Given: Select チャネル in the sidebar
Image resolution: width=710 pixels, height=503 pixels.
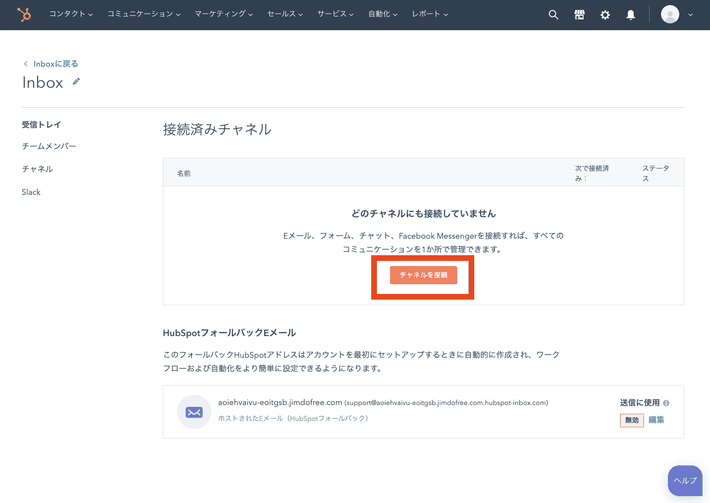Looking at the screenshot, I should (x=37, y=169).
